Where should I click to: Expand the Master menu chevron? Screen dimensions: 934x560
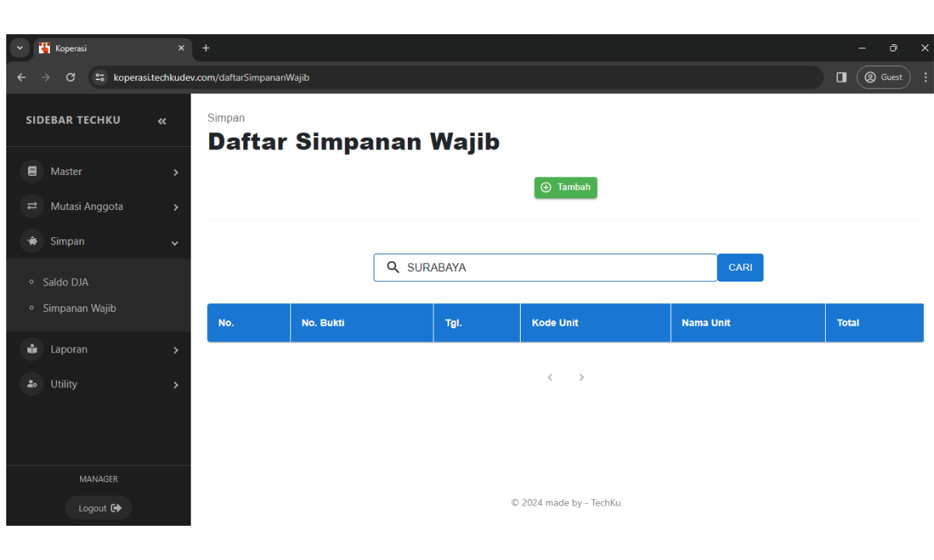coord(176,172)
